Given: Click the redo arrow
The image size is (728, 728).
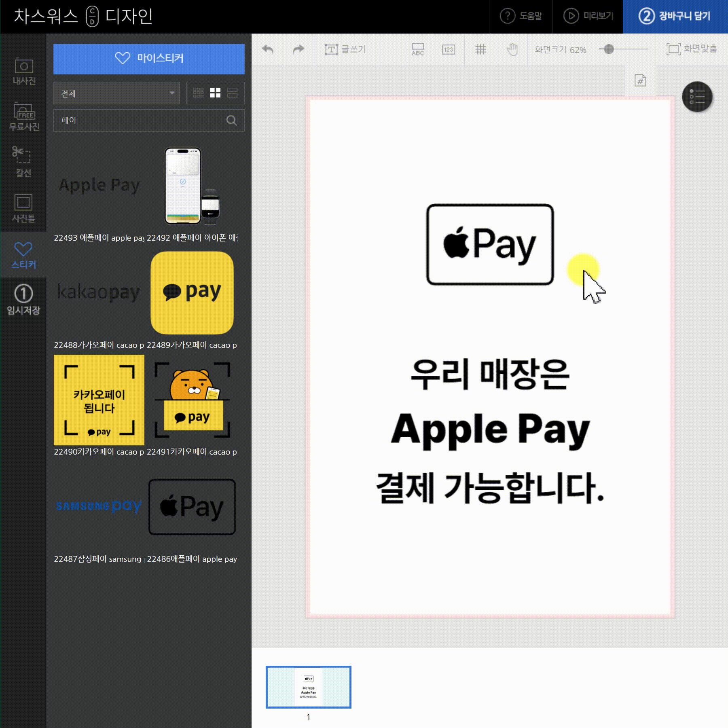Looking at the screenshot, I should coord(298,49).
